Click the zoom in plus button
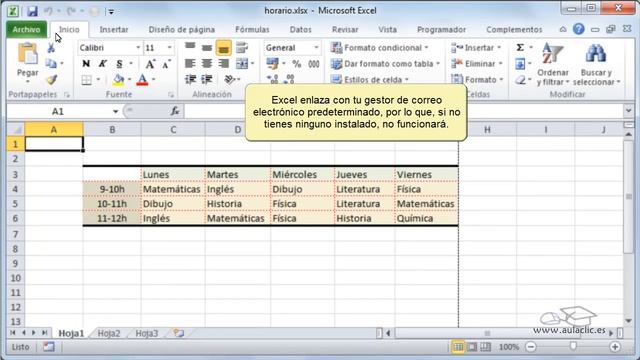Screen dimensions: 640x360 (x=615, y=347)
